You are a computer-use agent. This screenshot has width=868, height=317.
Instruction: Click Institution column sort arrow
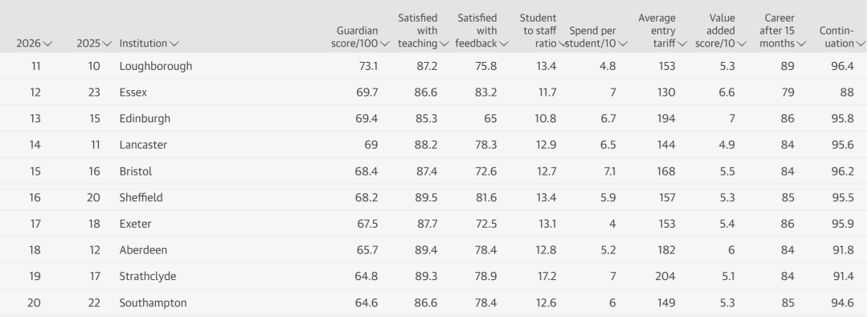click(174, 43)
